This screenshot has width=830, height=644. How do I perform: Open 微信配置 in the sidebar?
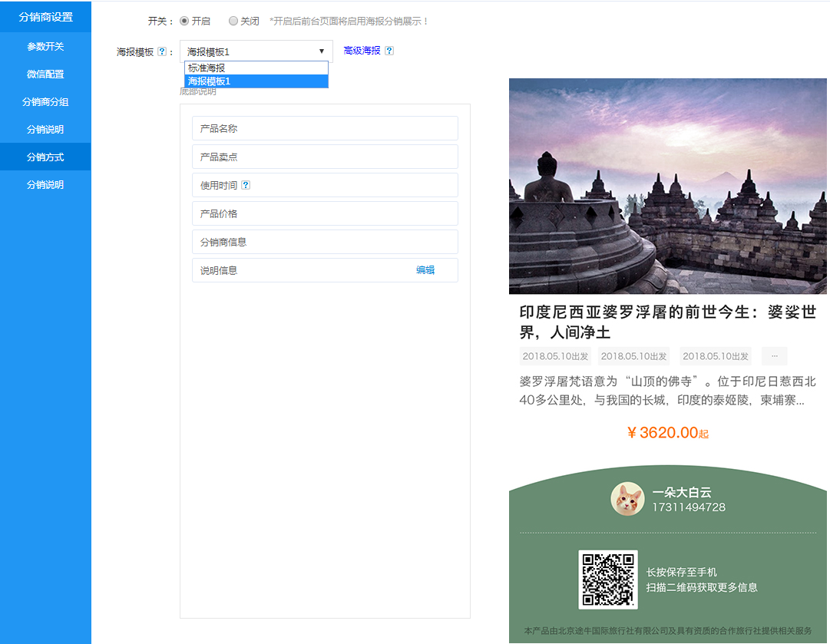point(45,74)
